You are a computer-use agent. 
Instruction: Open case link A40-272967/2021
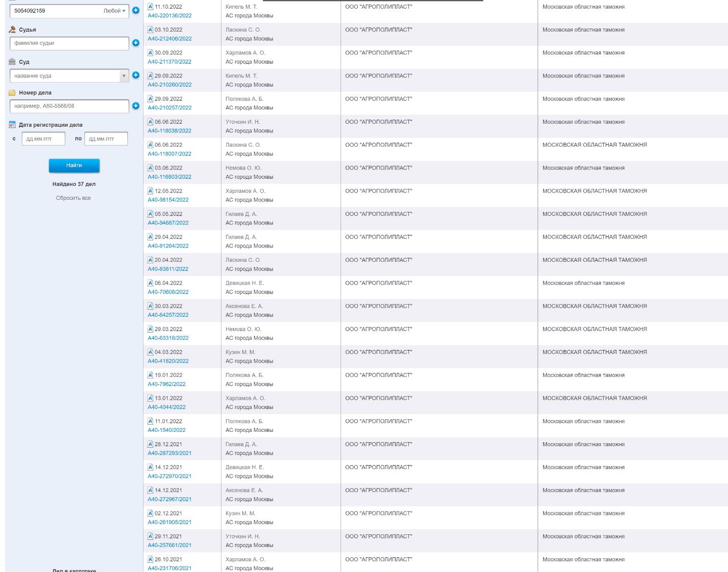coord(170,499)
